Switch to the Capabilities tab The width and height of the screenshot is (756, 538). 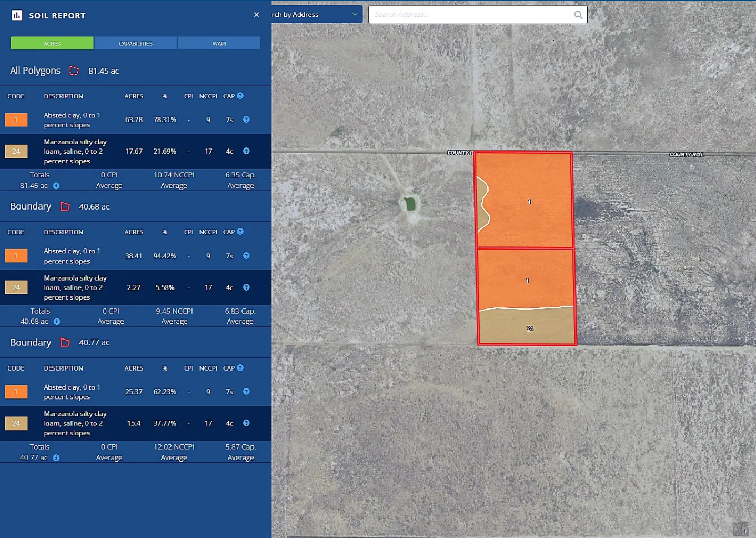click(135, 43)
